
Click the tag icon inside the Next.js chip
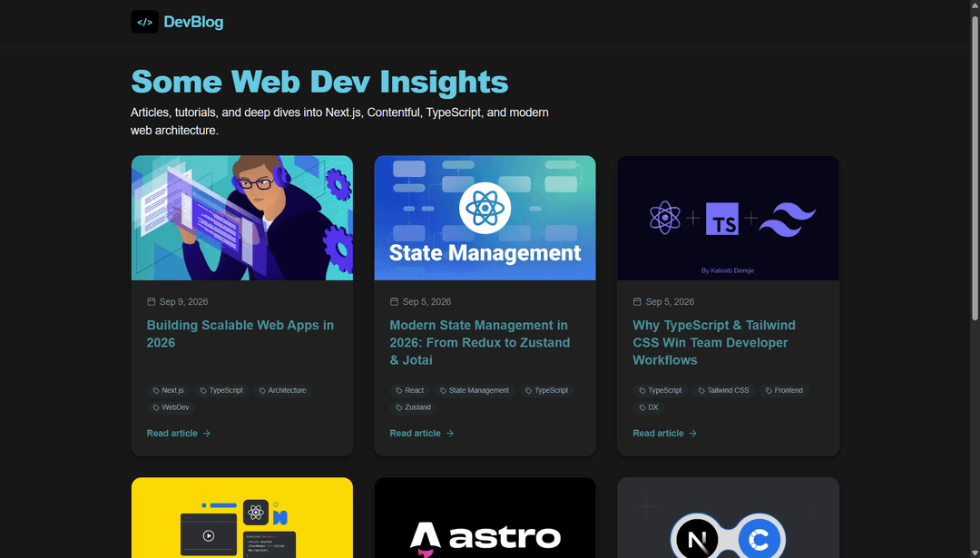point(156,390)
